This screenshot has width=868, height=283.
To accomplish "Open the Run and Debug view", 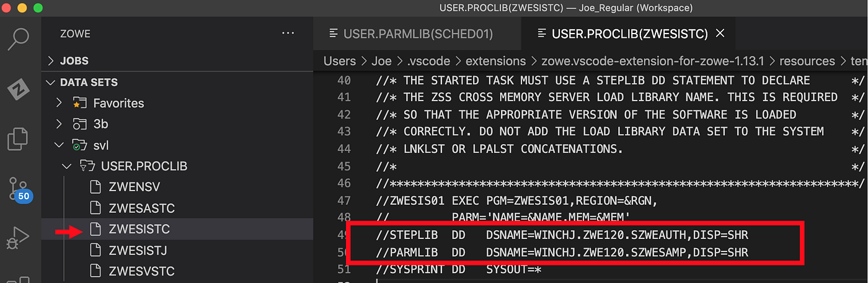I will 19,236.
